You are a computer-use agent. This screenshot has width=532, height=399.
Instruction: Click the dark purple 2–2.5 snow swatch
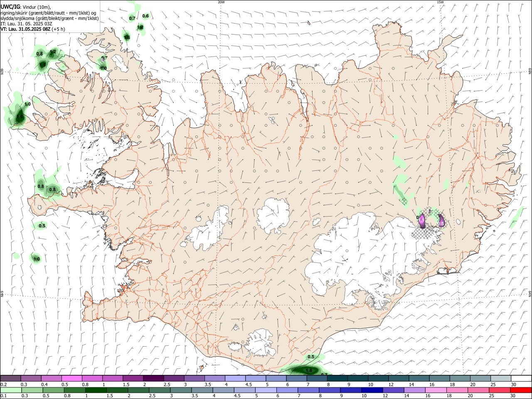coord(153,378)
